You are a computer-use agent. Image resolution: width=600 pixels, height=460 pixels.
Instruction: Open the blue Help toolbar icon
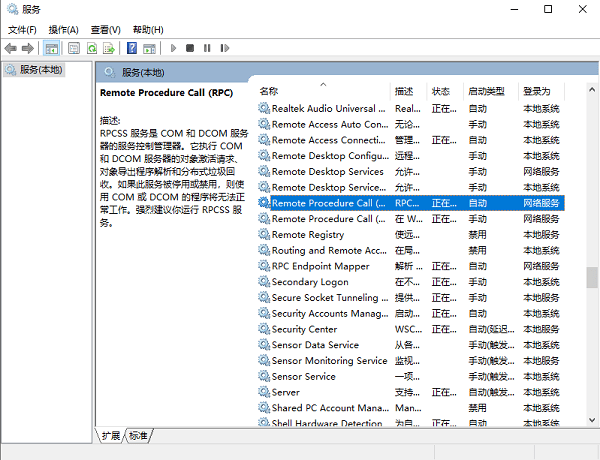point(131,48)
